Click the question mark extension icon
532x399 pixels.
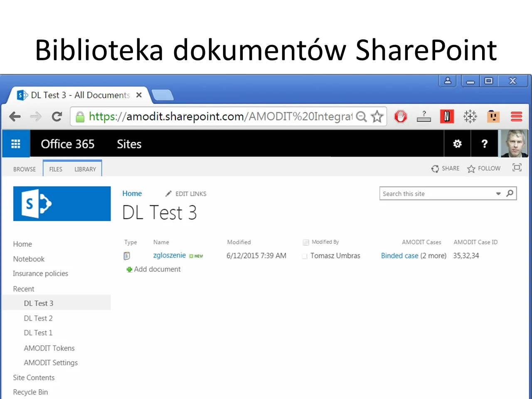424,117
